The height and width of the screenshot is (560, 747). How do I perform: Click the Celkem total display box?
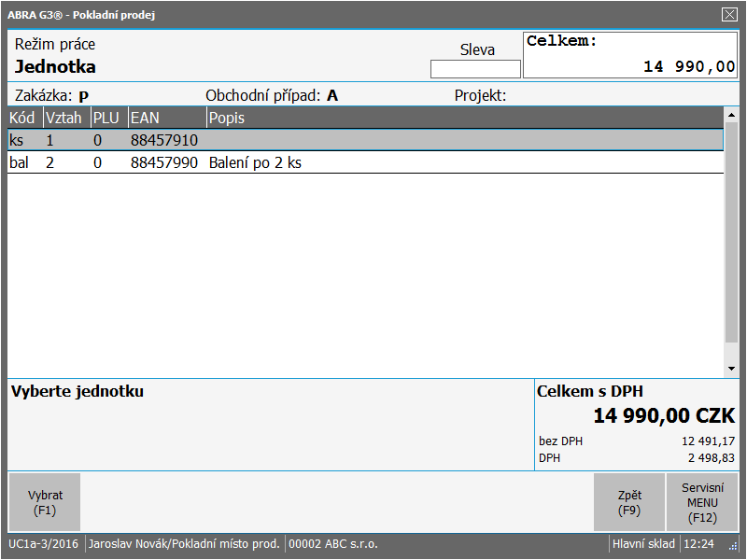tap(630, 56)
